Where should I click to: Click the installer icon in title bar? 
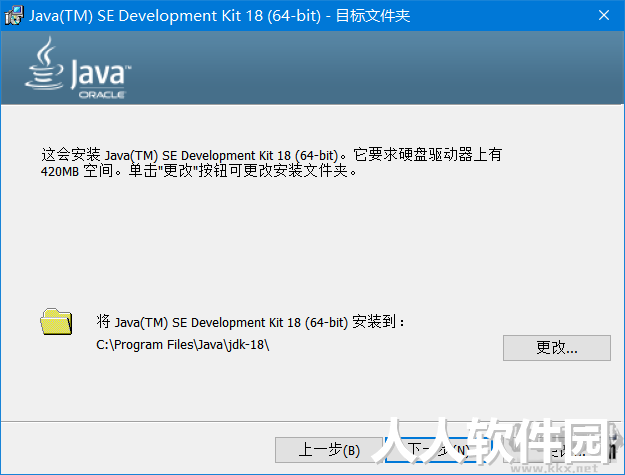pos(14,15)
